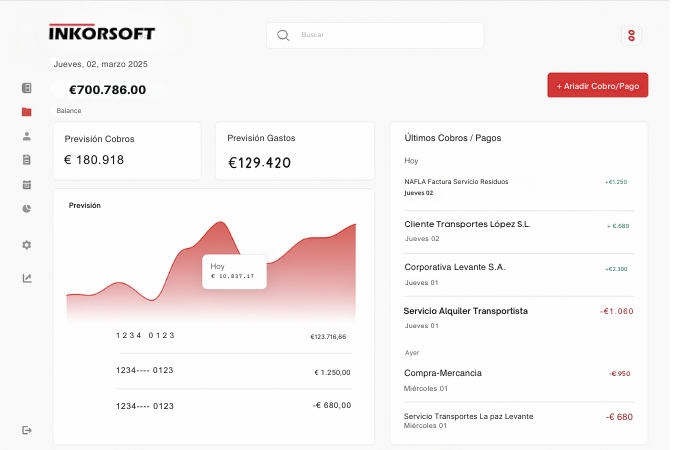Click the INKORSOFT logo
675x450 pixels.
pyautogui.click(x=102, y=33)
